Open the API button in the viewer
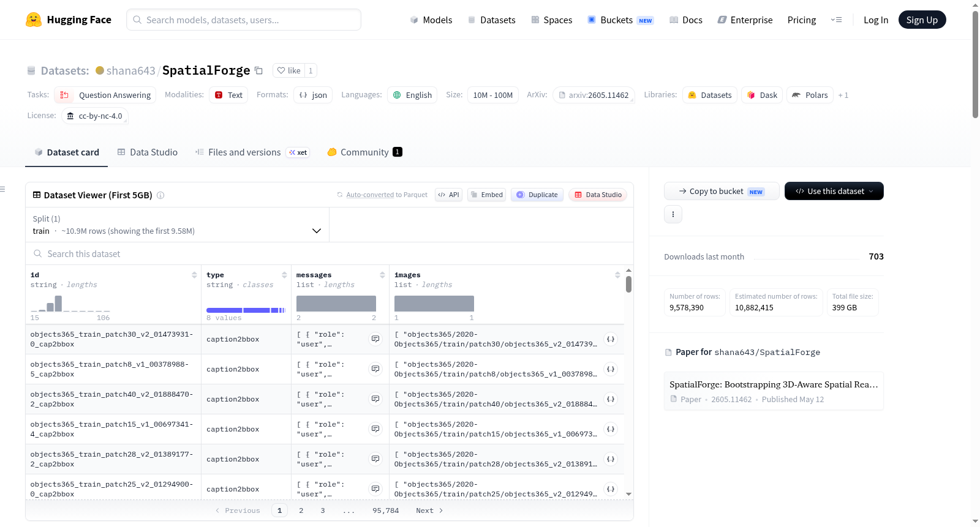 pos(449,195)
